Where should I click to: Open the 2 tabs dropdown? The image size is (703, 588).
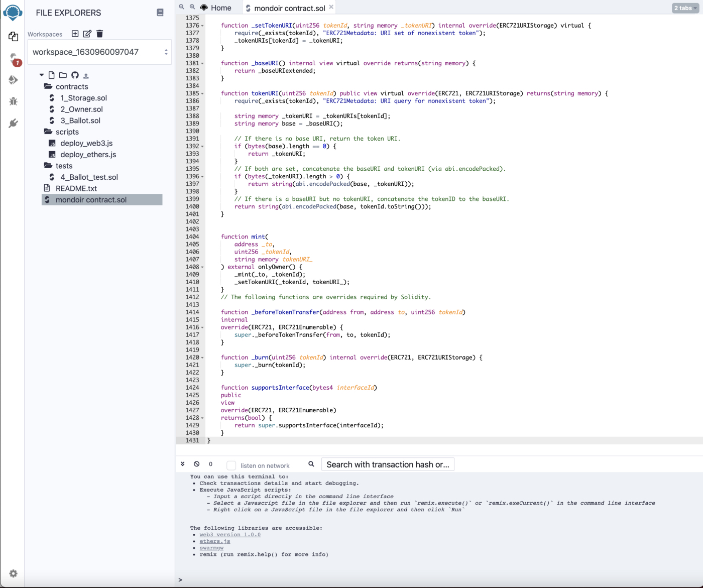[x=685, y=8]
